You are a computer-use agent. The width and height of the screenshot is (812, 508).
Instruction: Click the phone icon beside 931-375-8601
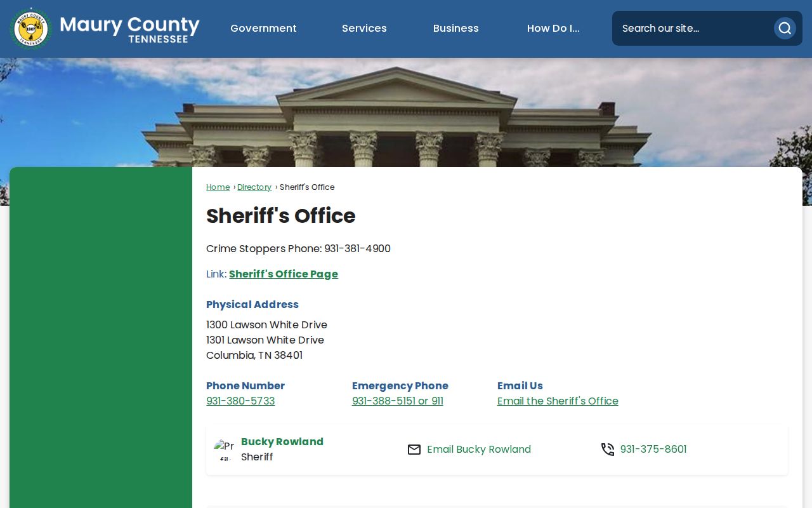[x=608, y=450]
